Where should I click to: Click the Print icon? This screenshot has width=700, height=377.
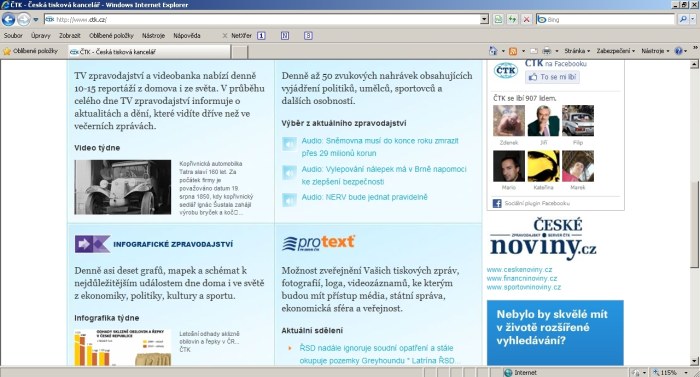pyautogui.click(x=546, y=51)
